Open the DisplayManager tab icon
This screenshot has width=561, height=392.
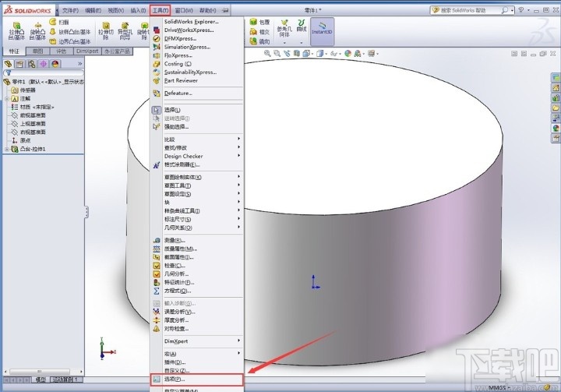(55, 64)
